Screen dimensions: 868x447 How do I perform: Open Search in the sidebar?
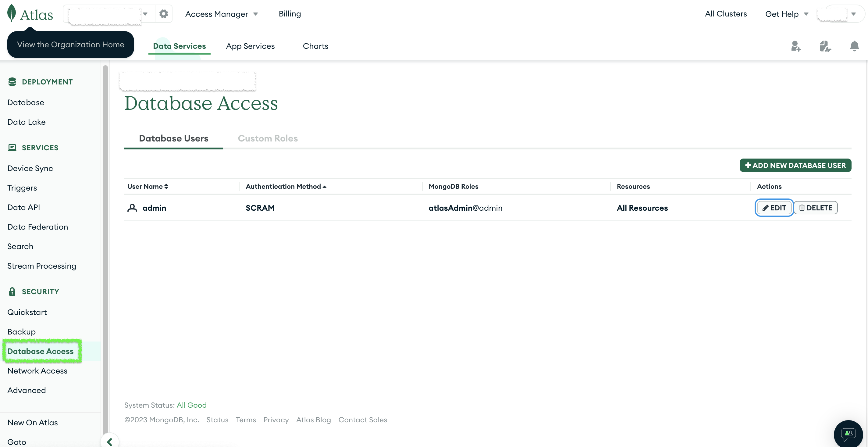[20, 246]
